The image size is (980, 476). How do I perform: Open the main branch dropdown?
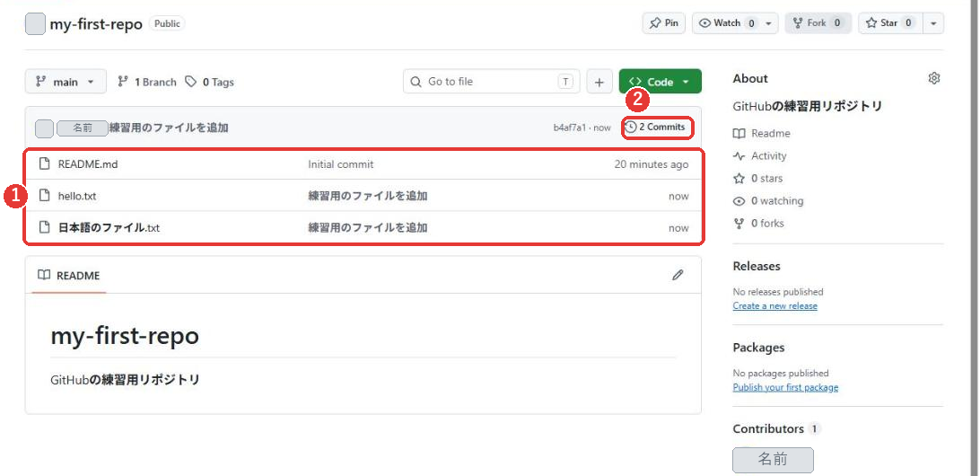pos(66,82)
